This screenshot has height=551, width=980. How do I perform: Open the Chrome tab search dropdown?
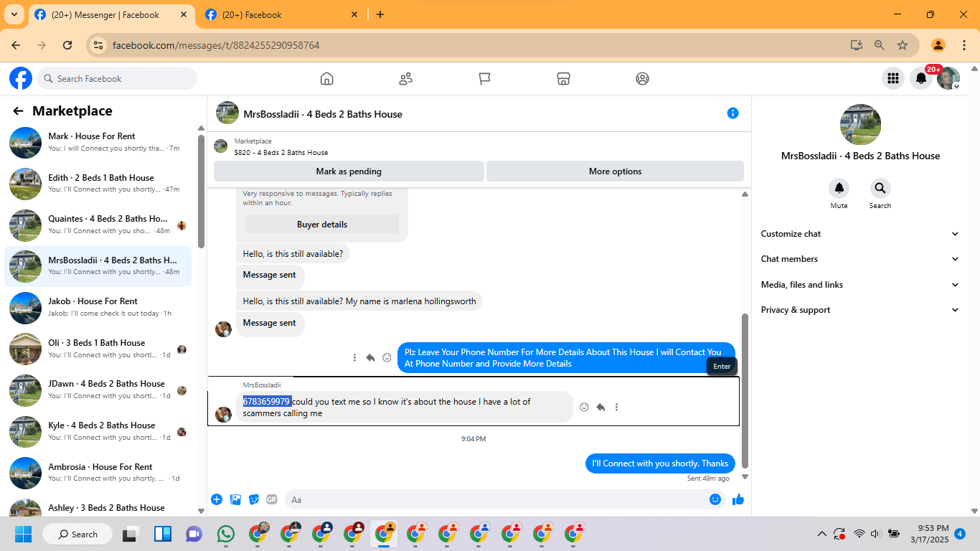point(14,14)
